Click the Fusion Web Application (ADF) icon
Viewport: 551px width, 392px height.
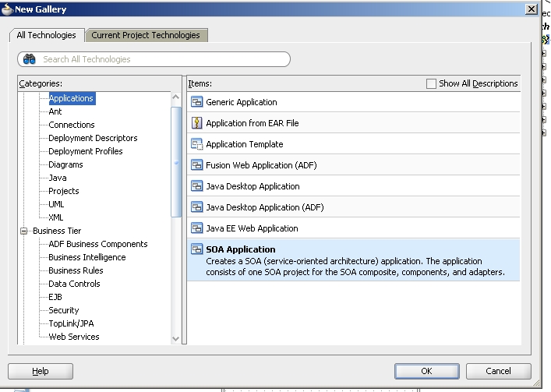(x=196, y=165)
